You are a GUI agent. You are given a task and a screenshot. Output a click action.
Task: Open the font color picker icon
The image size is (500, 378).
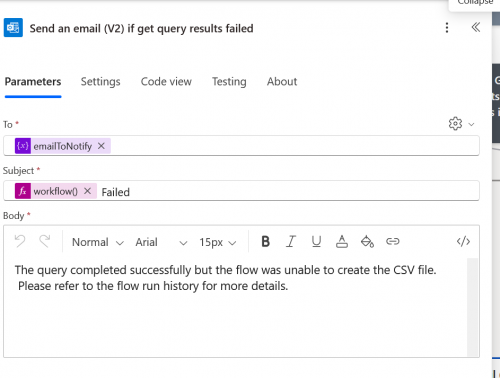point(342,241)
